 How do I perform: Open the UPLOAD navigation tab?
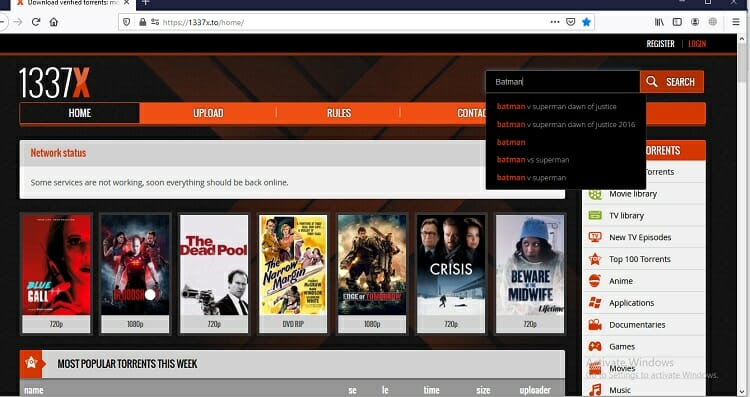(208, 113)
